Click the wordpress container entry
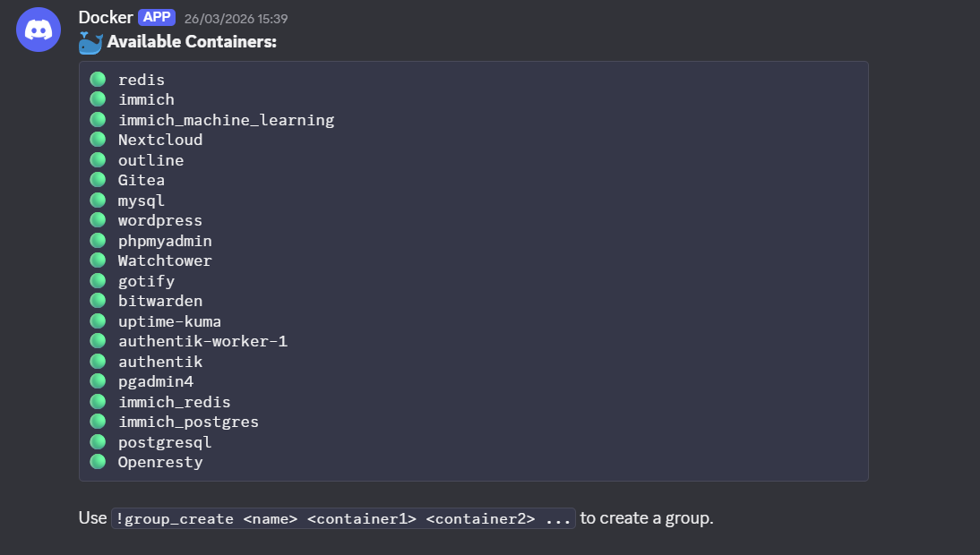Screen dimensions: 980x555 point(160,220)
